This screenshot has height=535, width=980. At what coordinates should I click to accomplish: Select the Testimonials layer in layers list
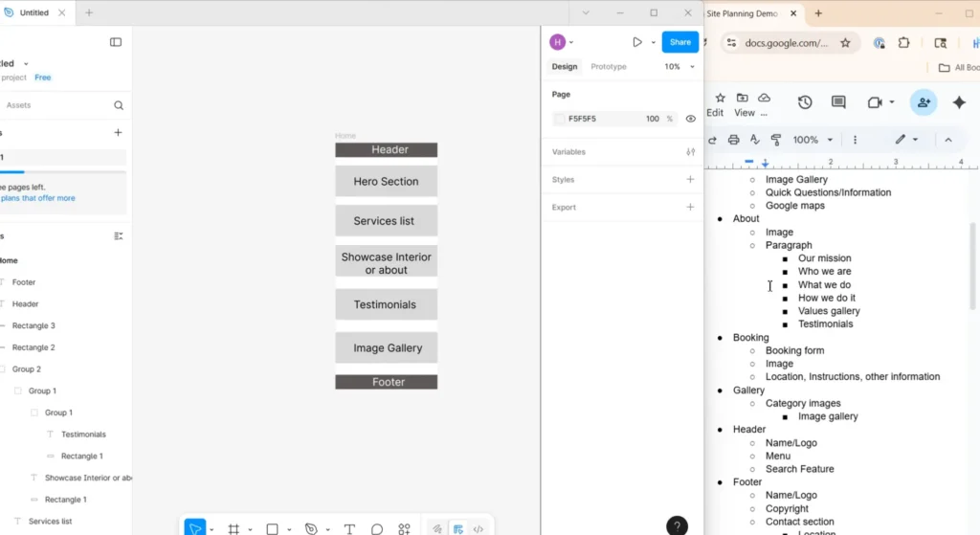[x=83, y=435]
